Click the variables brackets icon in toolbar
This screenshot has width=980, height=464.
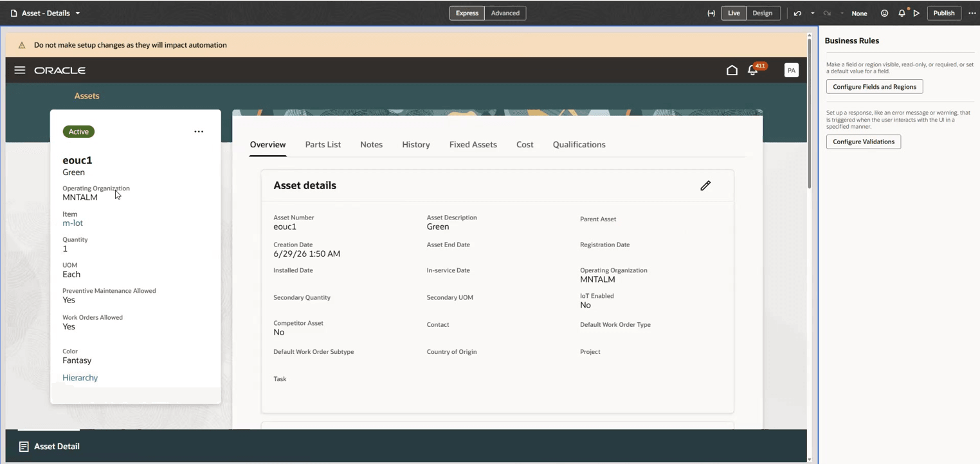point(711,13)
